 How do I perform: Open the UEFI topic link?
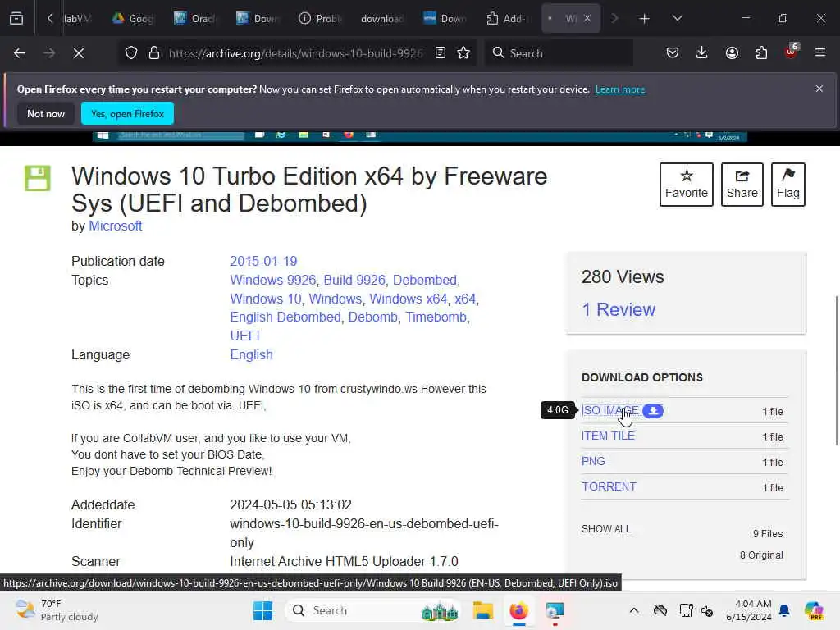pyautogui.click(x=244, y=336)
